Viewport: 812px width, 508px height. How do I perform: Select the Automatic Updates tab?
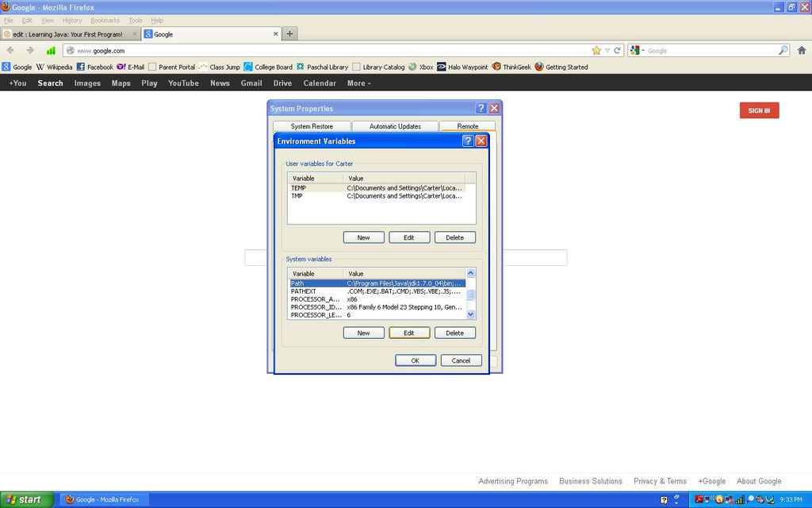(x=395, y=126)
